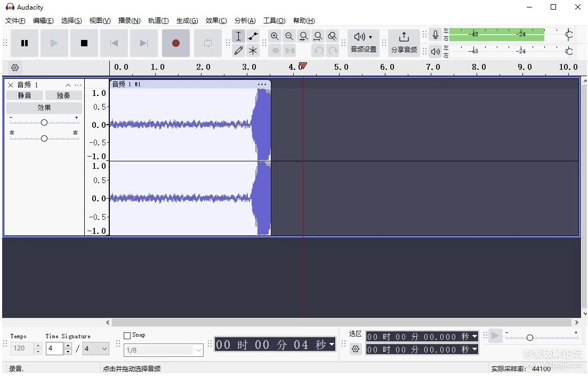Click the Zoom In magnifier icon
Image resolution: width=588 pixels, height=376 pixels.
pos(275,36)
